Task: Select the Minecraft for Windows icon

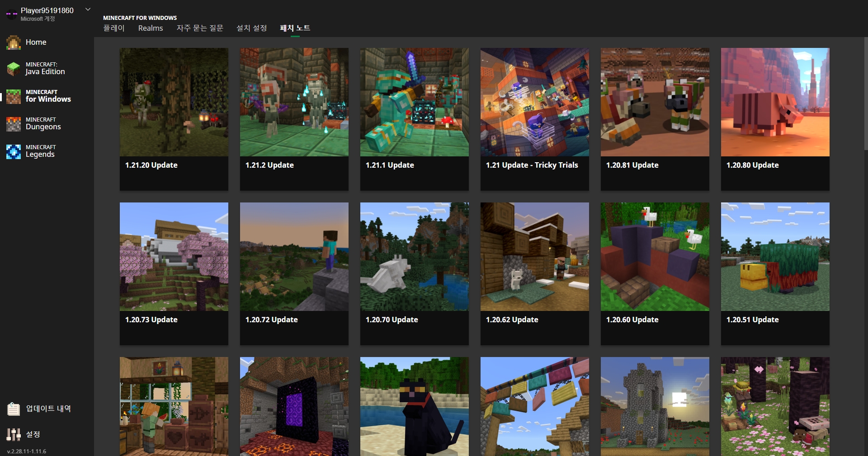Action: click(14, 96)
